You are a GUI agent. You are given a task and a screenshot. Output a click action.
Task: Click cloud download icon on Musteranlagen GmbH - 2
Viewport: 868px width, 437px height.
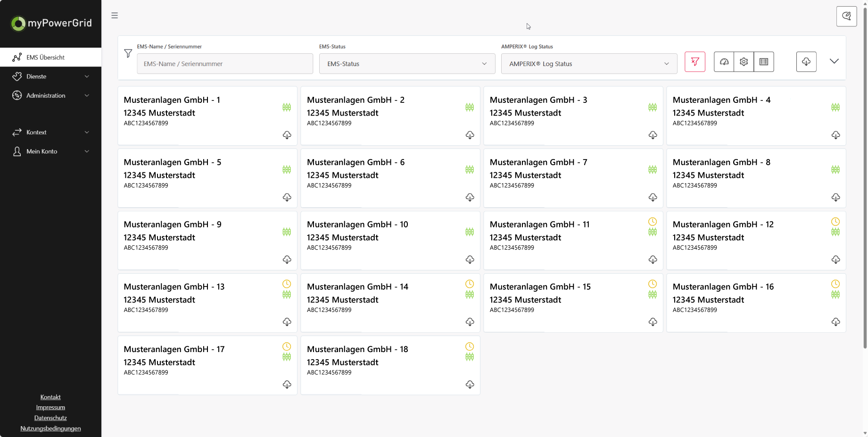click(470, 135)
